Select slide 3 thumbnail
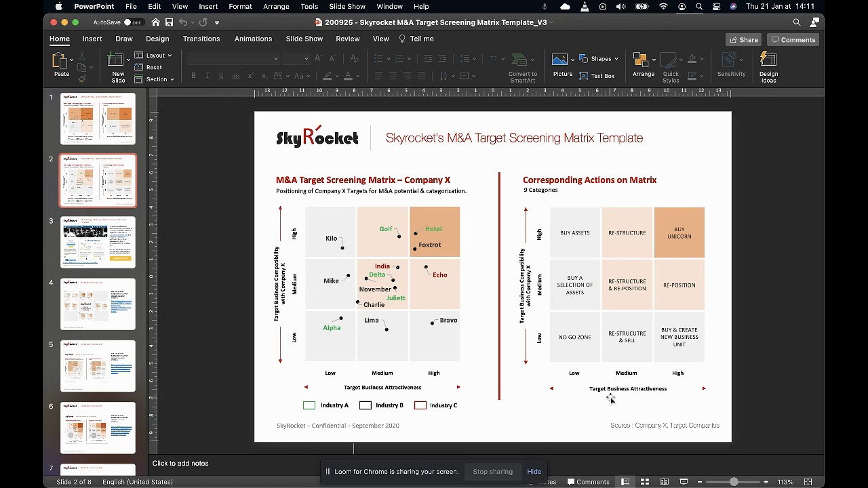Screen dimensions: 868x488 [98, 242]
